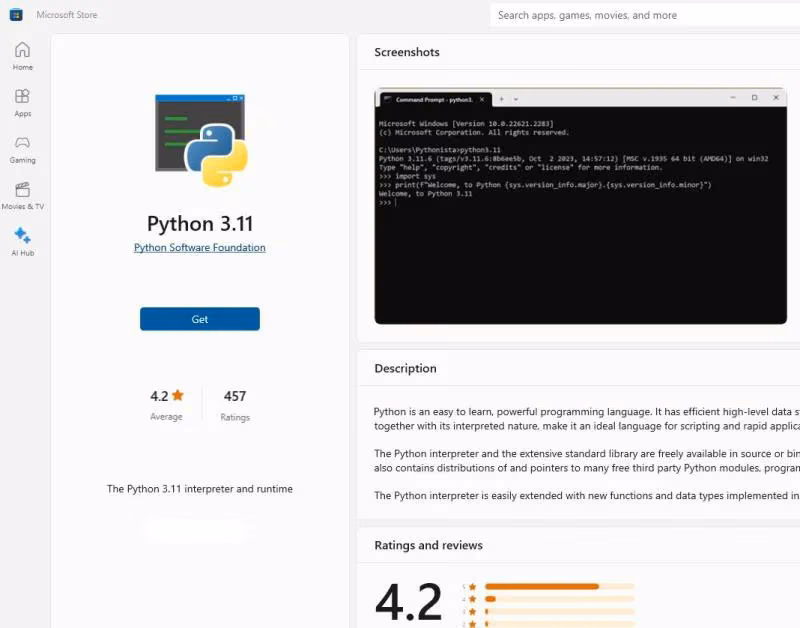Open Movies & TV section

[x=22, y=196]
